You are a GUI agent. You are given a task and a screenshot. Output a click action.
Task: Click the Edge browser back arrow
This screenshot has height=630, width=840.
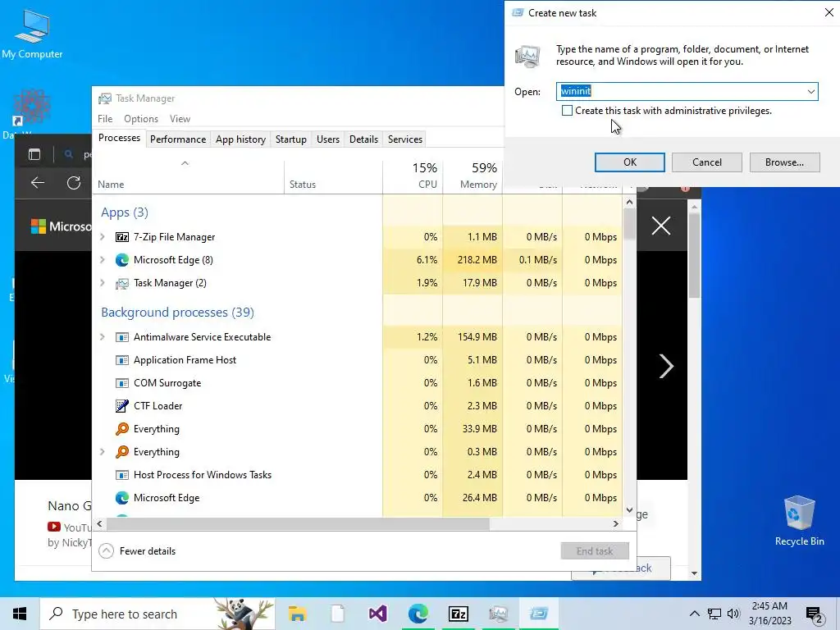pyautogui.click(x=38, y=183)
